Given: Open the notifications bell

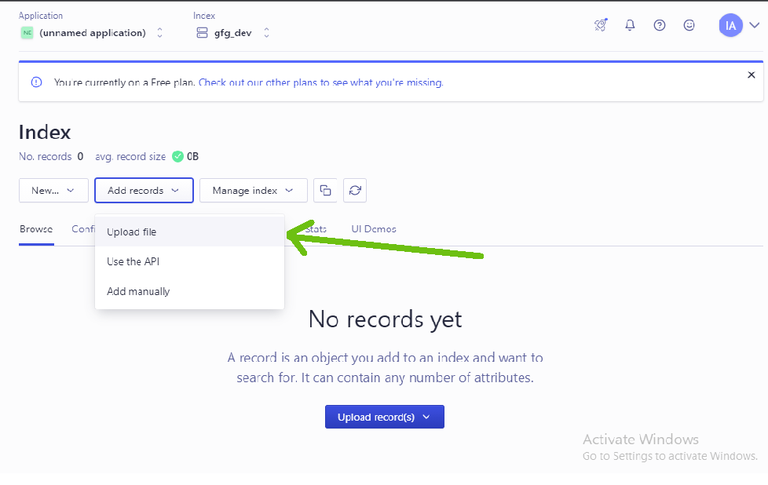Looking at the screenshot, I should point(630,25).
